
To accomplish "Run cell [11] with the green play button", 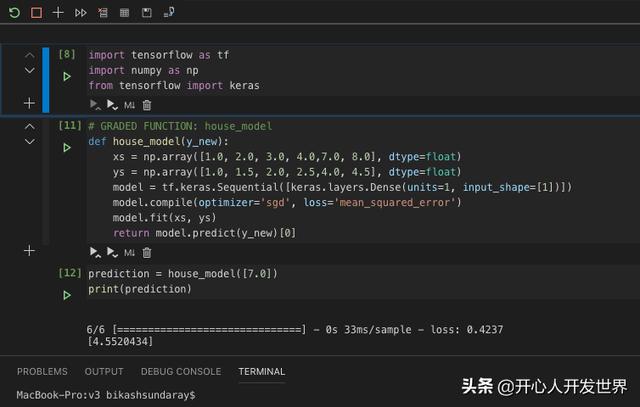I will pos(67,147).
